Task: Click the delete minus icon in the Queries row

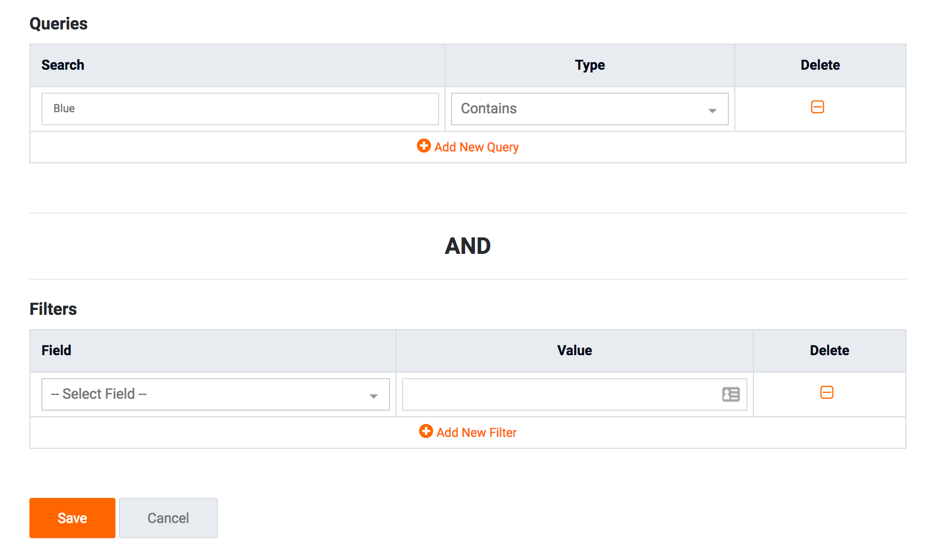Action: click(x=817, y=107)
